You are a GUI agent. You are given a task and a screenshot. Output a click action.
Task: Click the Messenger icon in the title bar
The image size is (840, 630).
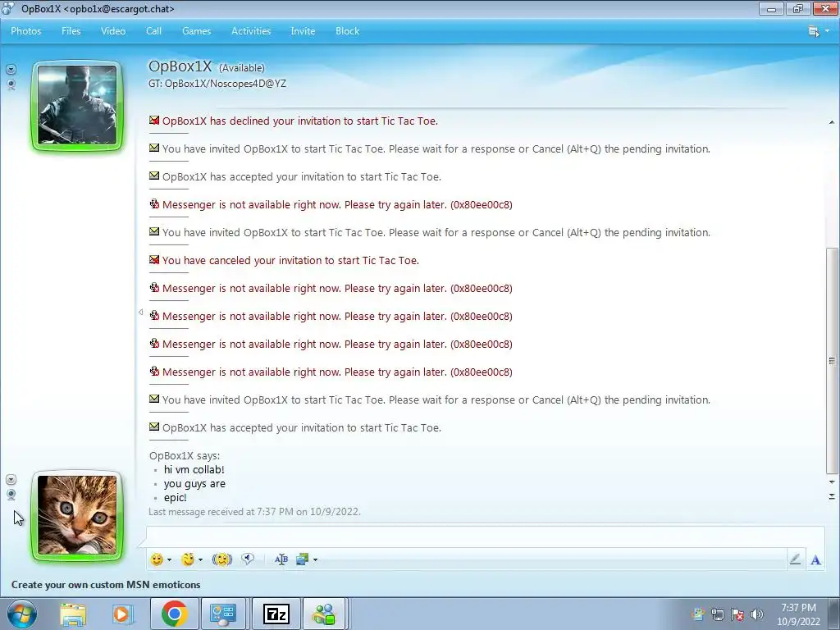coord(7,8)
